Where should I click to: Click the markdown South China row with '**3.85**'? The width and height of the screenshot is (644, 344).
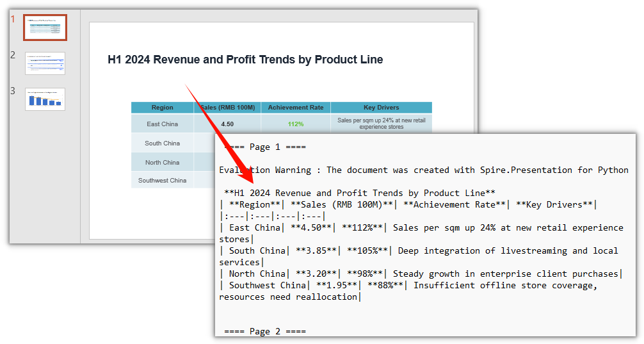pyautogui.click(x=419, y=256)
